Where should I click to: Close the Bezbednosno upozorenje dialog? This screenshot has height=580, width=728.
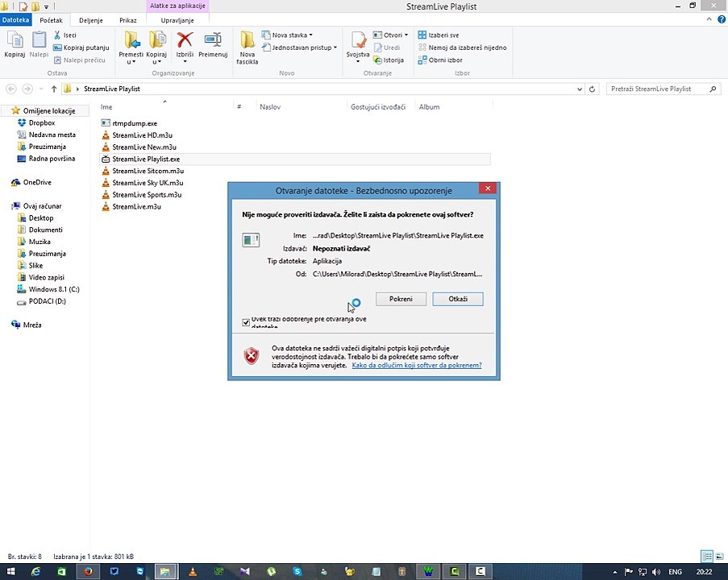[x=488, y=188]
